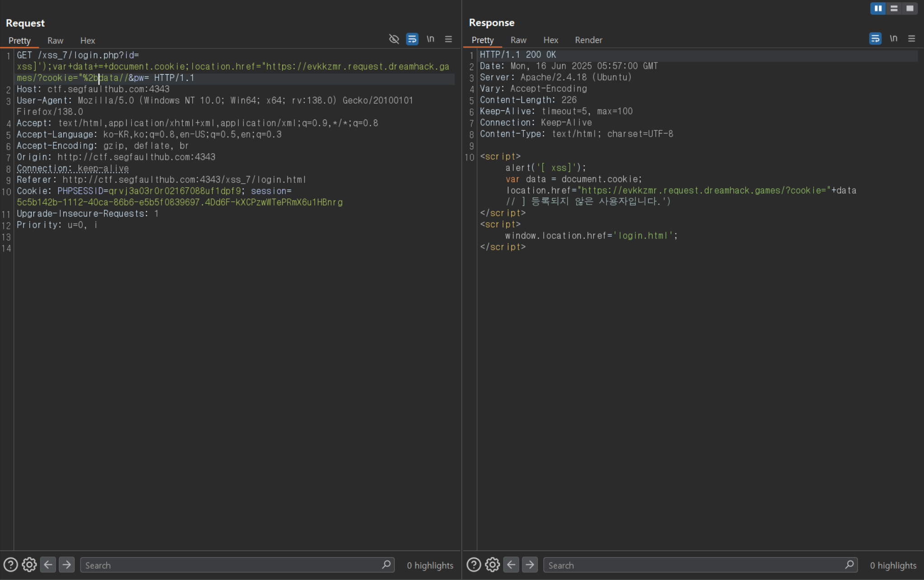Switch Request panel to Raw tab
924x580 pixels.
[55, 40]
